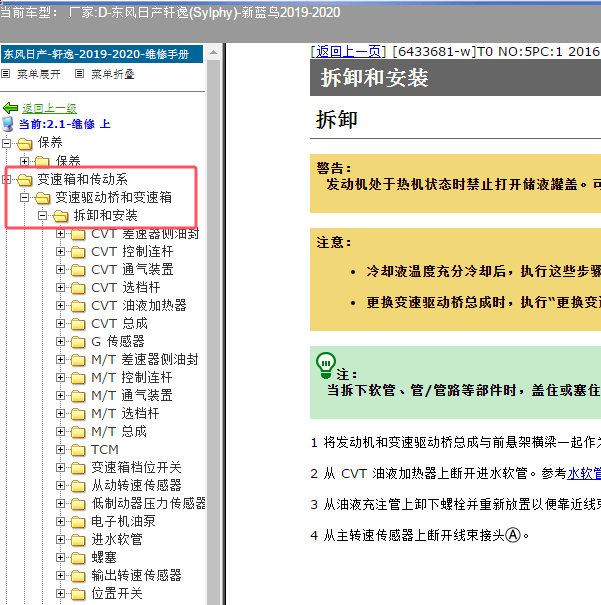The height and width of the screenshot is (605, 601).
Task: Click step 4 从主转速传感器 text
Action: pos(420,535)
